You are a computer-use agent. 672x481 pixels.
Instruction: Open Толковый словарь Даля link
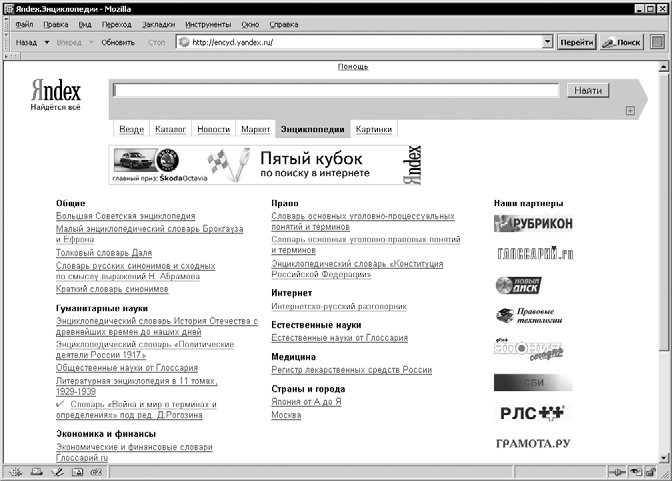pos(104,253)
